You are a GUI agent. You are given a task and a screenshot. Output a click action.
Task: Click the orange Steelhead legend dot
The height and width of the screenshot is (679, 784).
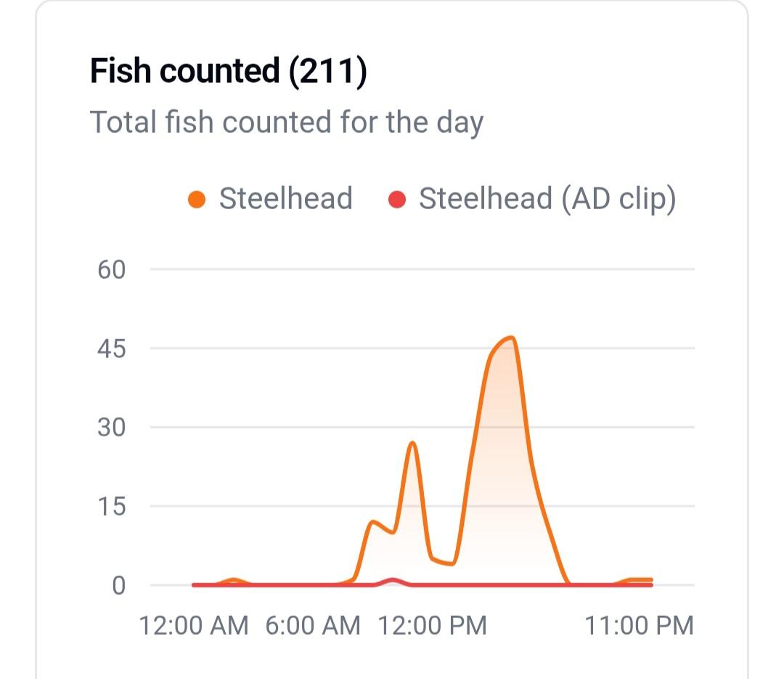pos(196,199)
